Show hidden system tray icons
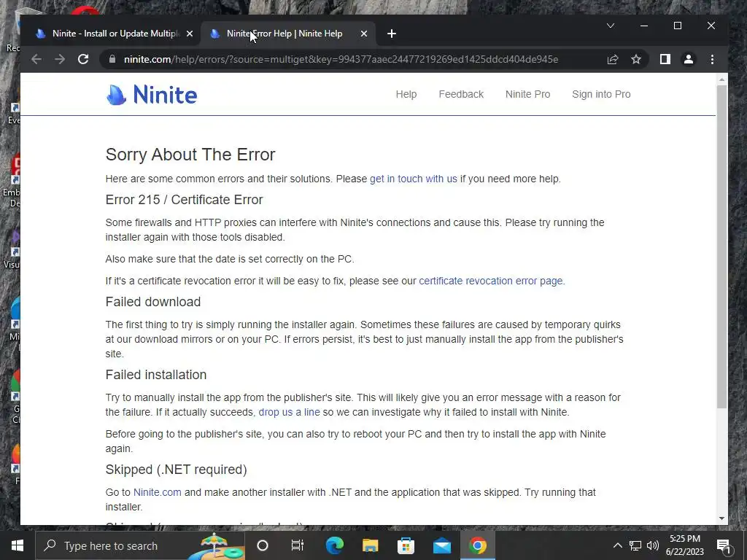This screenshot has height=560, width=747. click(617, 545)
